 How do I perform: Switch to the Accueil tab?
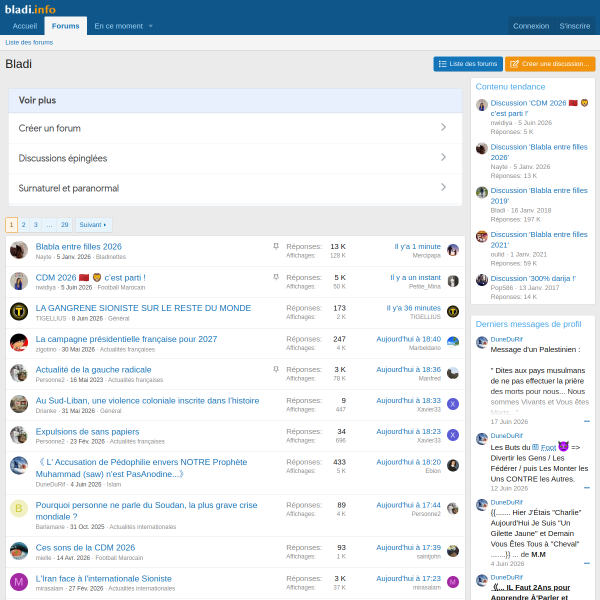click(25, 26)
